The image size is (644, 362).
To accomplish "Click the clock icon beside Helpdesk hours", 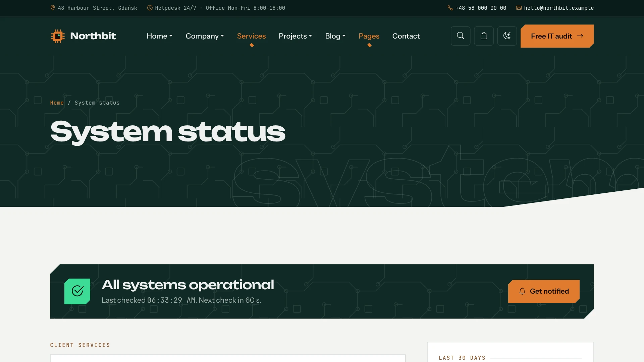I will (x=150, y=8).
